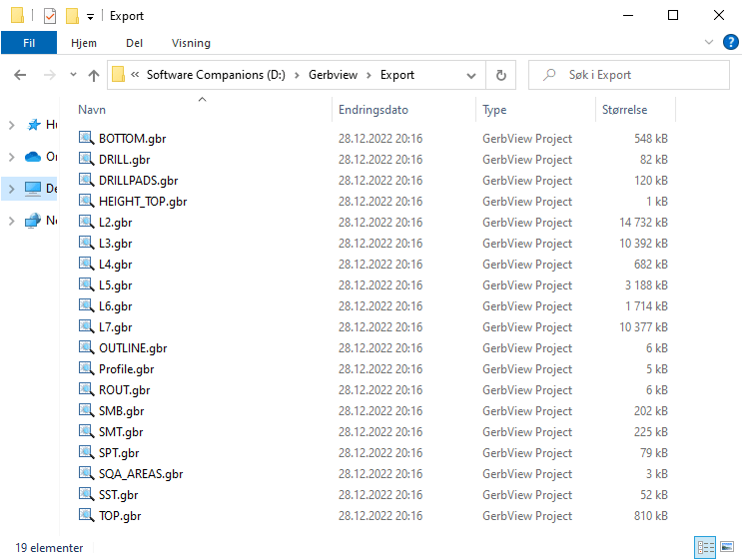Select the file name SQA_AREAS.gbr
Image resolution: width=743 pixels, height=560 pixels.
point(141,474)
